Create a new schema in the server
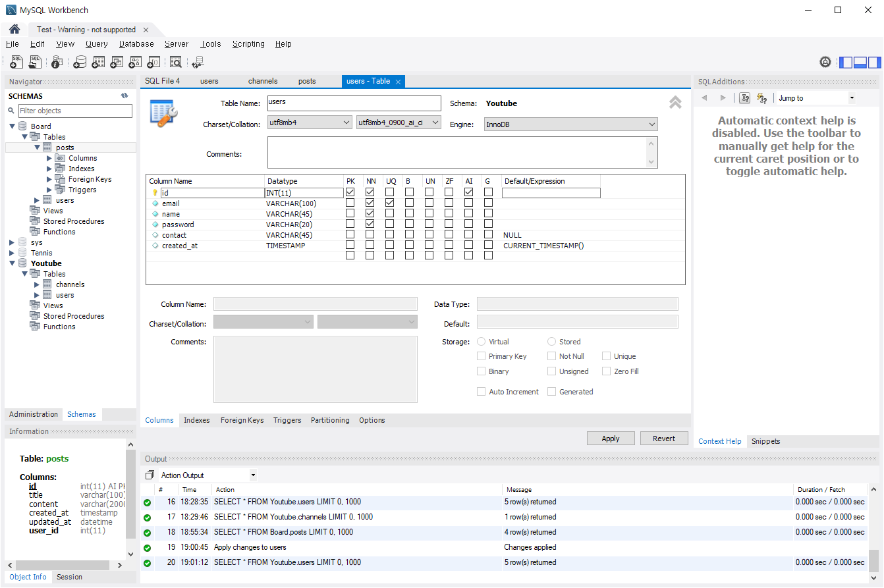 point(80,62)
